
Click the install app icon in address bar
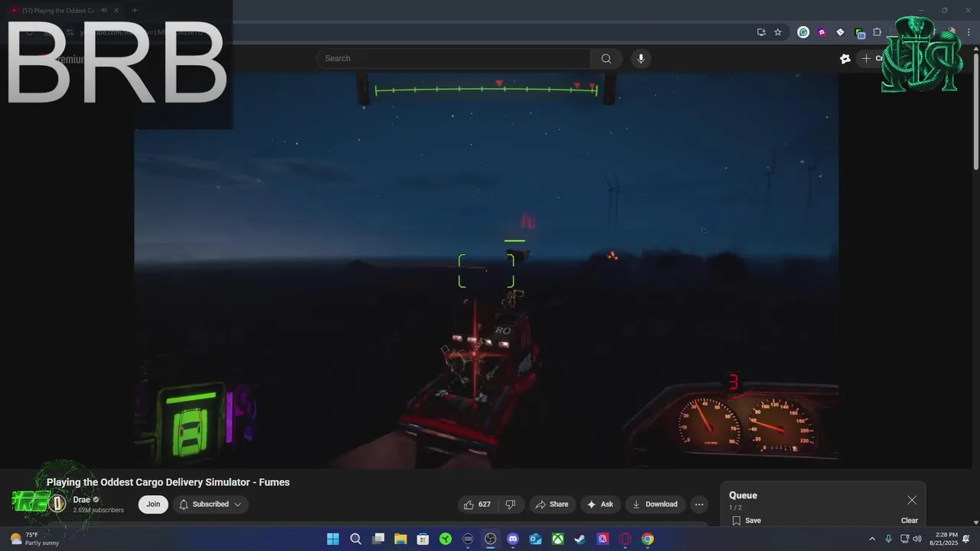pyautogui.click(x=761, y=32)
